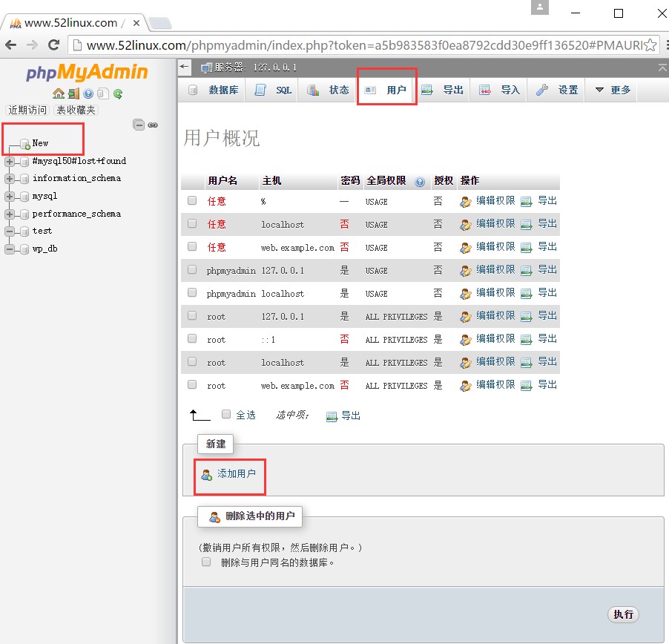Toggle the 全选 select all checkbox
Image resolution: width=669 pixels, height=644 pixels.
click(226, 415)
